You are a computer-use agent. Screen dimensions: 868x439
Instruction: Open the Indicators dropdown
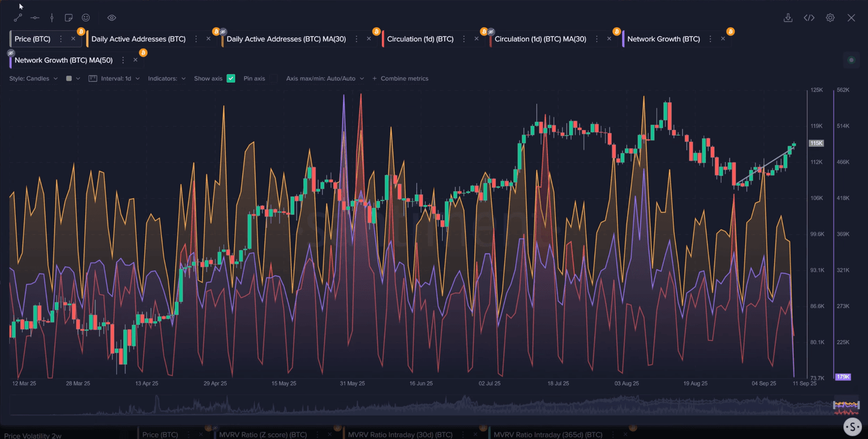(x=167, y=79)
